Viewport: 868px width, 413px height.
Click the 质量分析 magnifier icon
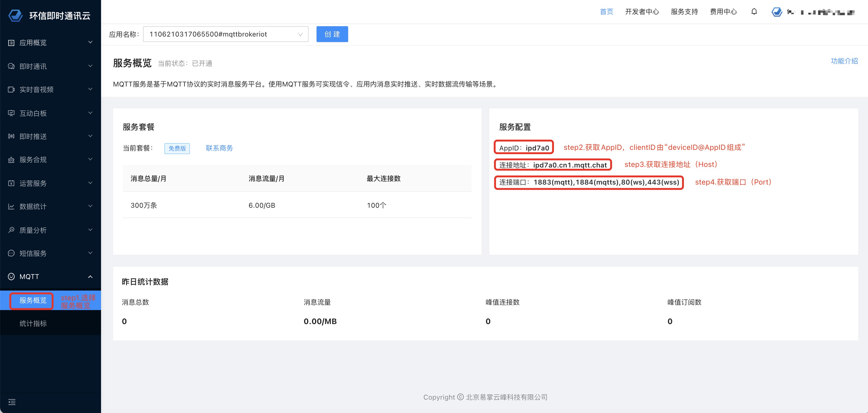[11, 230]
